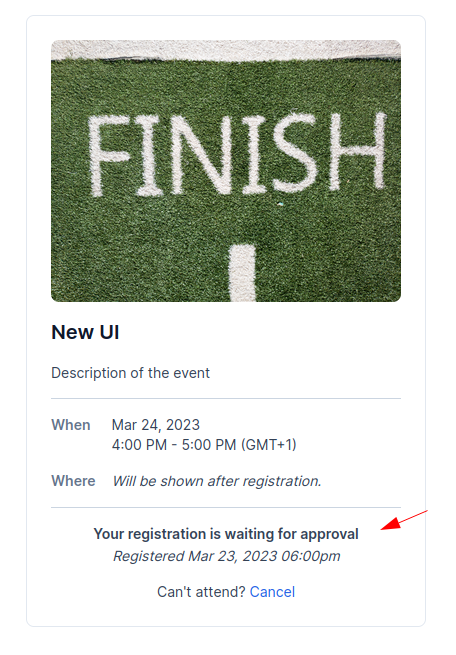This screenshot has height=655, width=456.
Task: Select the Mar 24, 2023 event date
Action: pos(156,425)
